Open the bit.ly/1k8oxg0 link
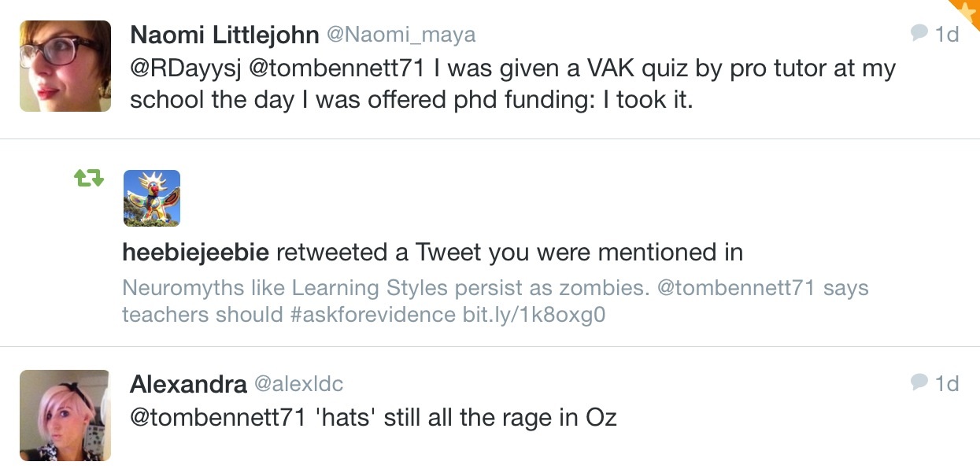The height and width of the screenshot is (469, 980). coord(534,315)
